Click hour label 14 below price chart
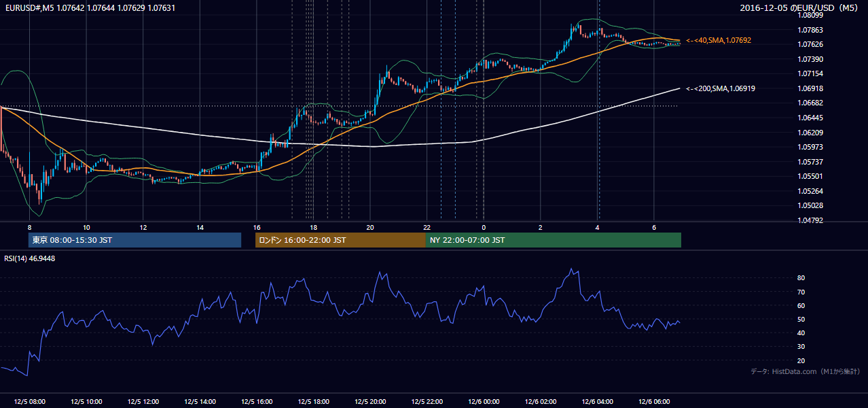The height and width of the screenshot is (408, 868). point(200,227)
